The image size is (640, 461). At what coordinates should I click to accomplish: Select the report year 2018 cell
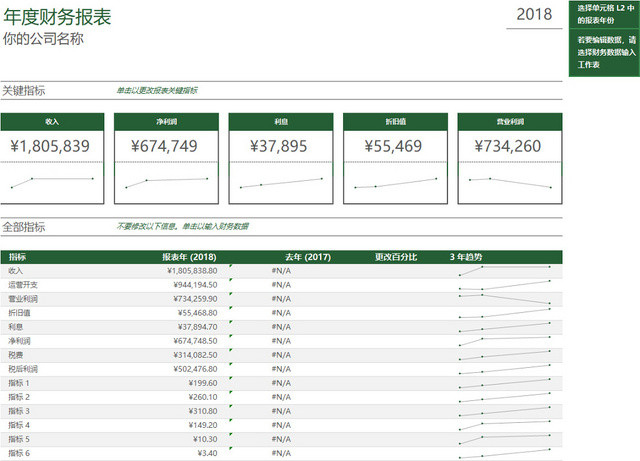pos(534,14)
